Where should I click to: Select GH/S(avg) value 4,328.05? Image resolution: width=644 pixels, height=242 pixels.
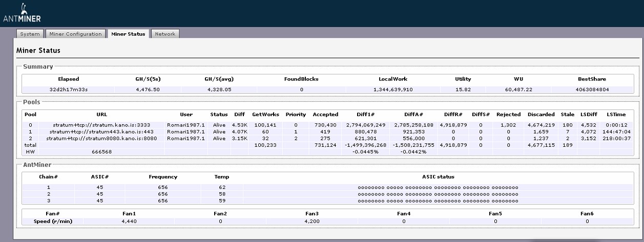pyautogui.click(x=218, y=90)
